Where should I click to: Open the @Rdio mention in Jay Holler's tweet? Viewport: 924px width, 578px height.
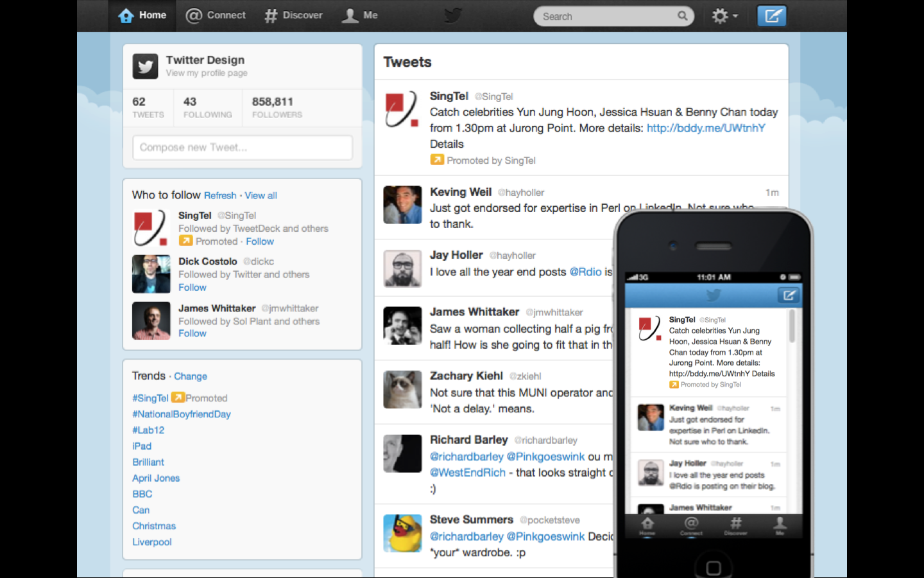[585, 272]
